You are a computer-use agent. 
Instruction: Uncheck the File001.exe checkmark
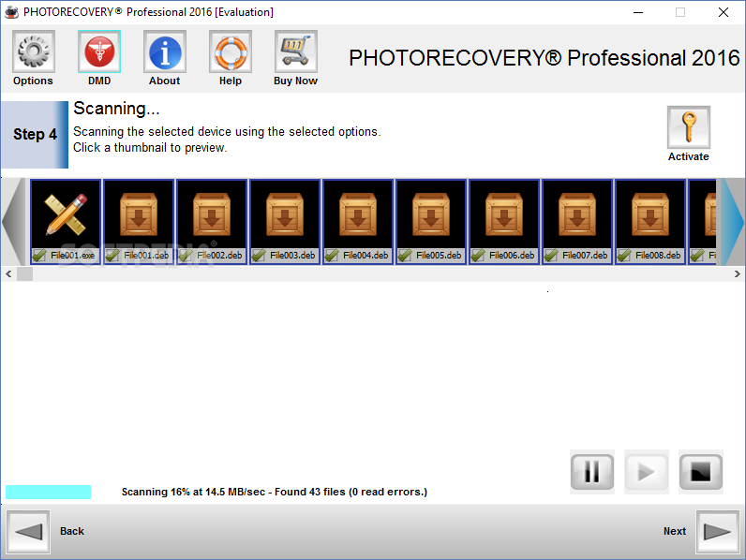click(x=39, y=256)
